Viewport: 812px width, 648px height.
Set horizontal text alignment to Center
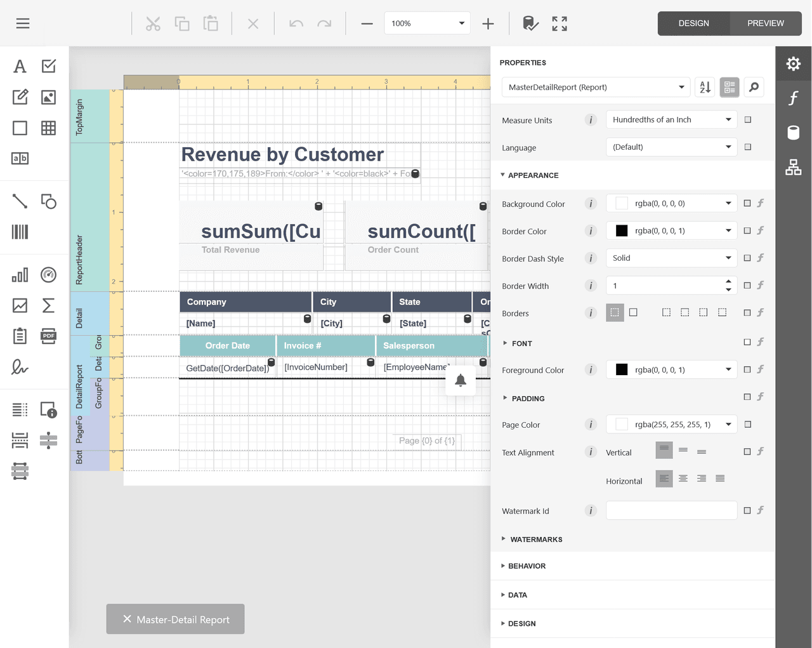click(683, 479)
